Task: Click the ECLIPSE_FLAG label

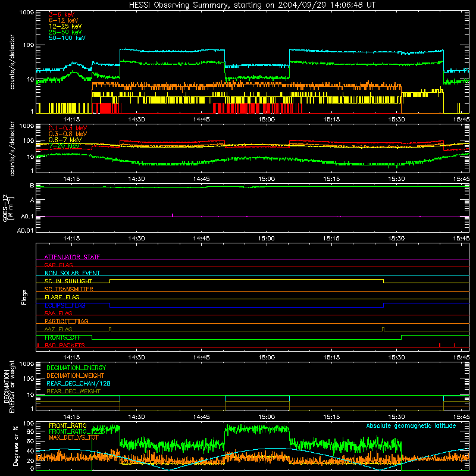Action: [x=65, y=305]
